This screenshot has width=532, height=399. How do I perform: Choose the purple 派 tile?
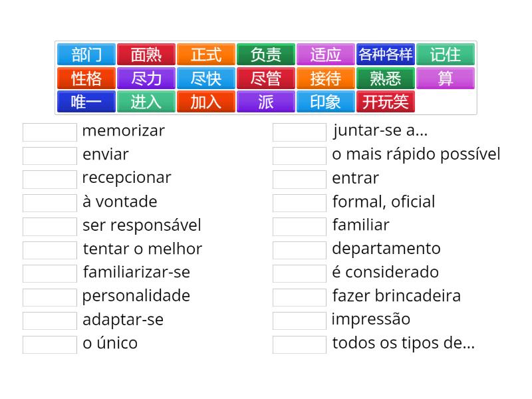266,102
